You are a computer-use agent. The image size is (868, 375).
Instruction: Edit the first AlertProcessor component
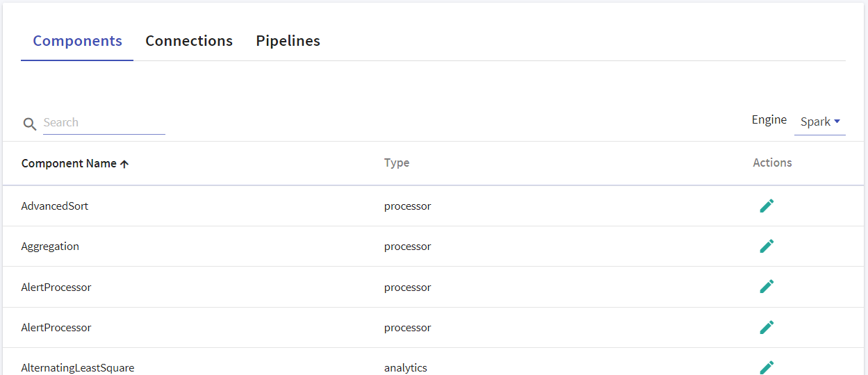(x=767, y=286)
